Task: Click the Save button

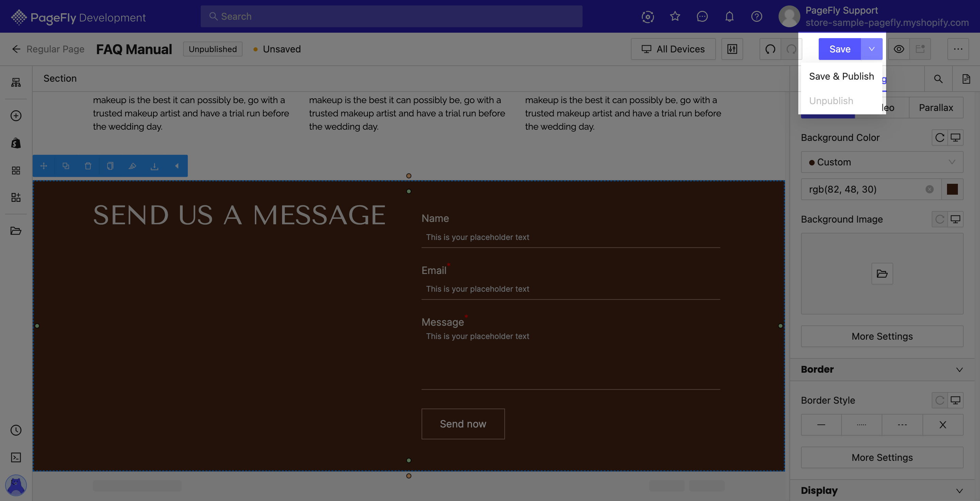Action: (x=839, y=49)
